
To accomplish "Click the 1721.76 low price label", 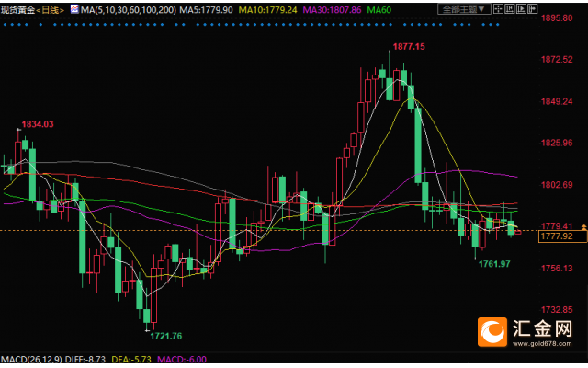I will 166,336.
